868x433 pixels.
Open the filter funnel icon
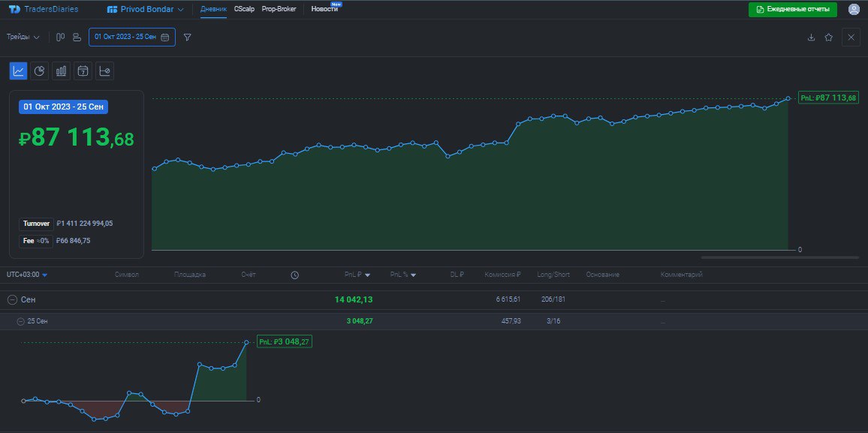tap(187, 37)
